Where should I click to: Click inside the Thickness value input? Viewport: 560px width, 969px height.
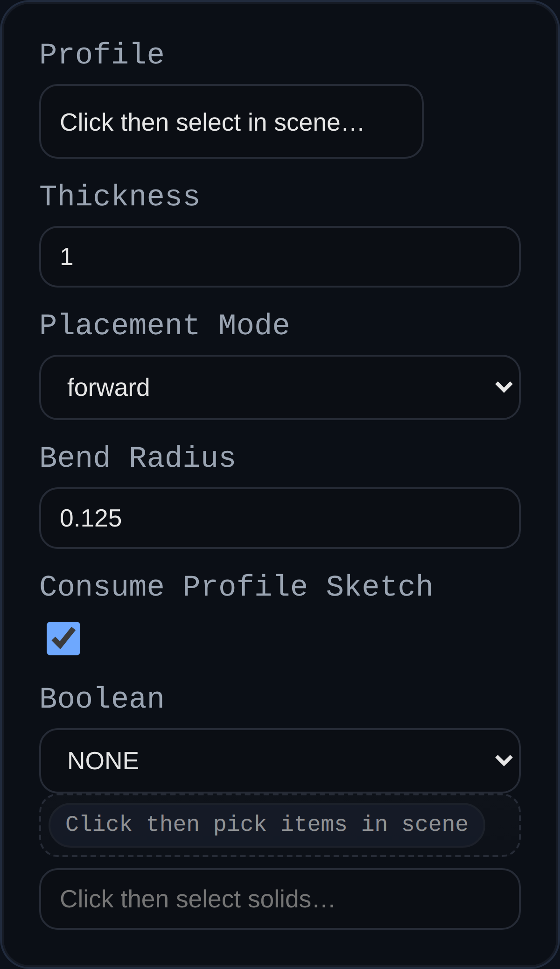280,256
